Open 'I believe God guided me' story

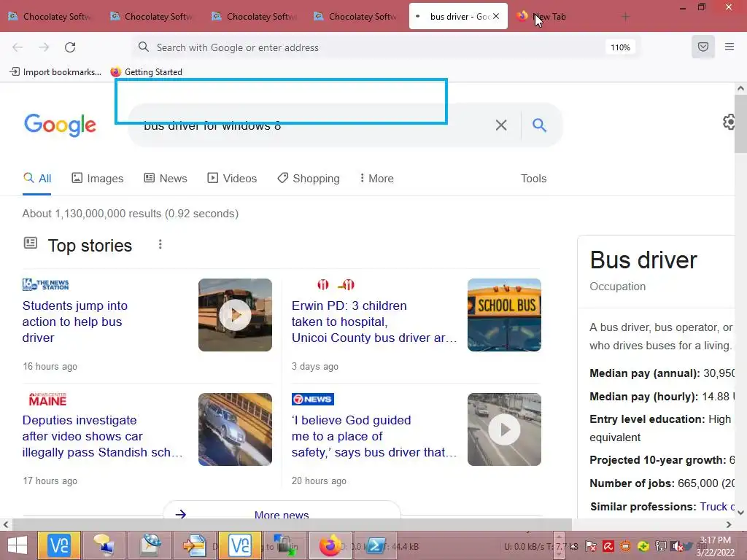click(x=374, y=436)
